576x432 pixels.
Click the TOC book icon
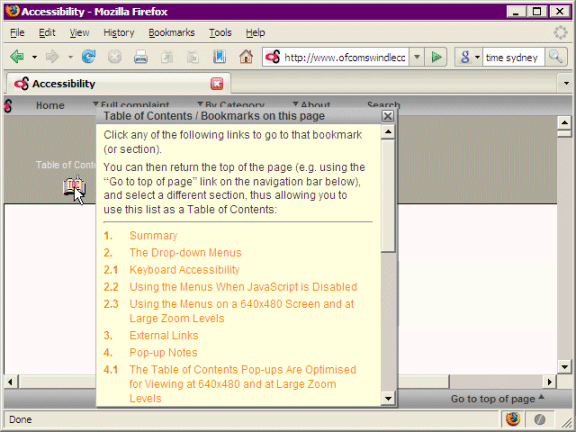[75, 187]
